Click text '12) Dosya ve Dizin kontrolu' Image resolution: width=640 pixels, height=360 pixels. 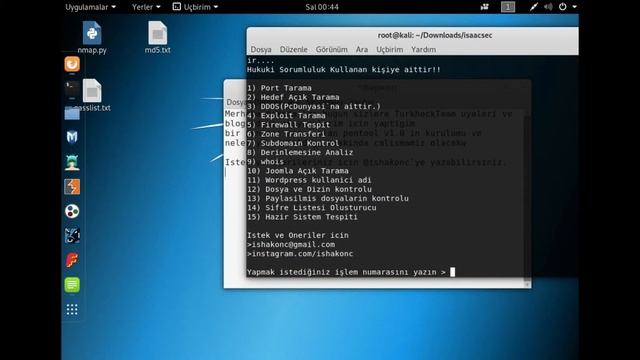pos(309,189)
